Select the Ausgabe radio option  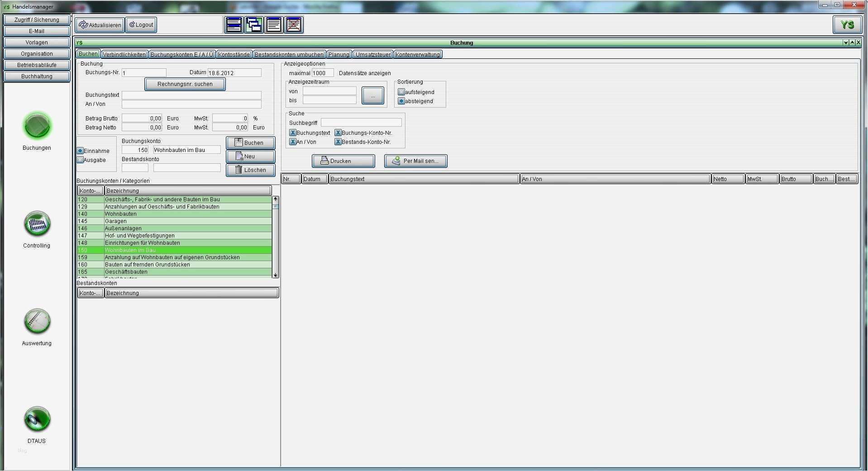pyautogui.click(x=80, y=160)
